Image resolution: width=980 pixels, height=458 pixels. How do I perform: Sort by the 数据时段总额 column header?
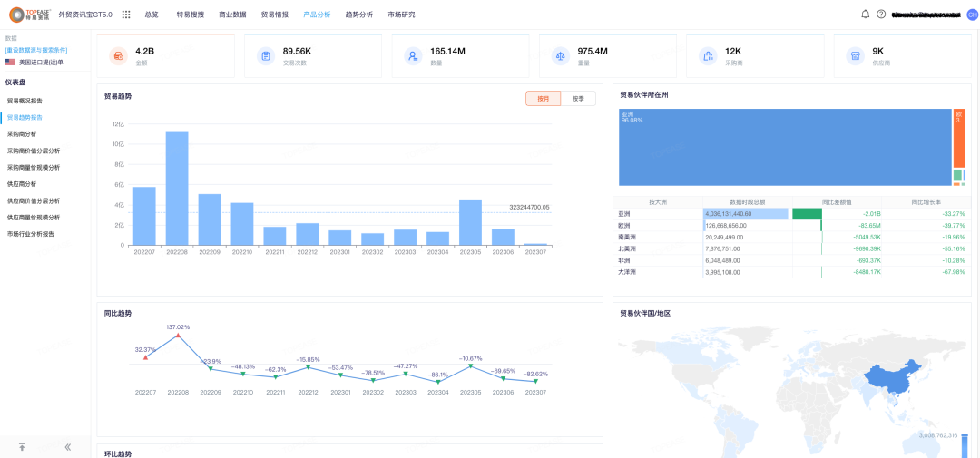click(748, 202)
